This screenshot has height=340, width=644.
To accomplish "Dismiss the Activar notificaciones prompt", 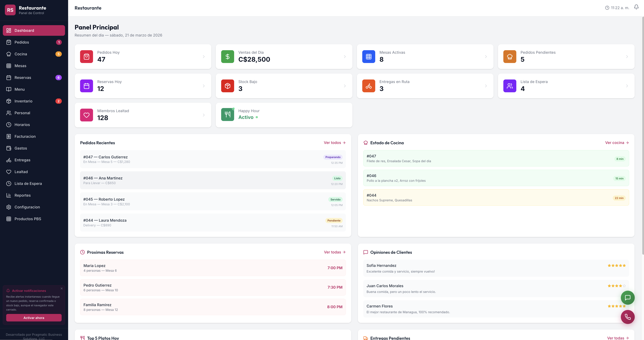I will click(61, 288).
